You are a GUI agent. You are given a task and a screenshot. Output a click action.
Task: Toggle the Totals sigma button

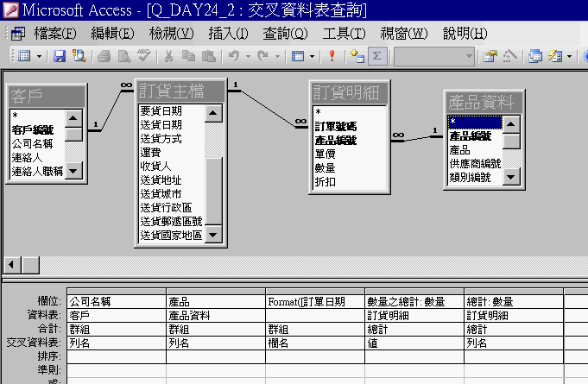pos(377,56)
